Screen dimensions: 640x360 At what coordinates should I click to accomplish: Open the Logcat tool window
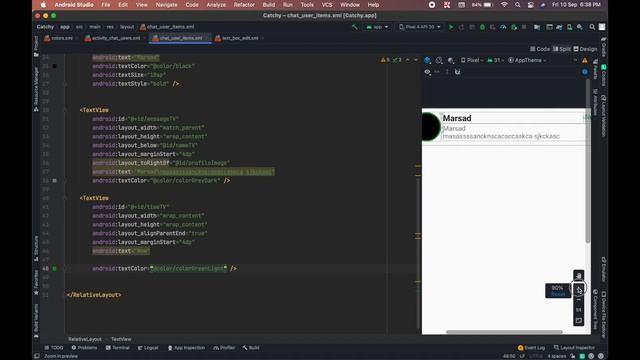coord(148,348)
